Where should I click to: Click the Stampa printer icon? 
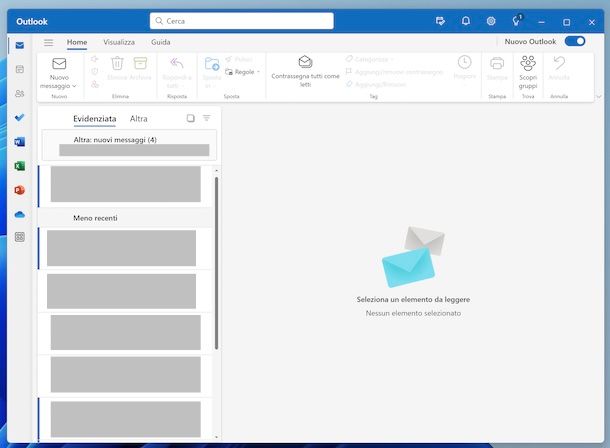(x=497, y=63)
